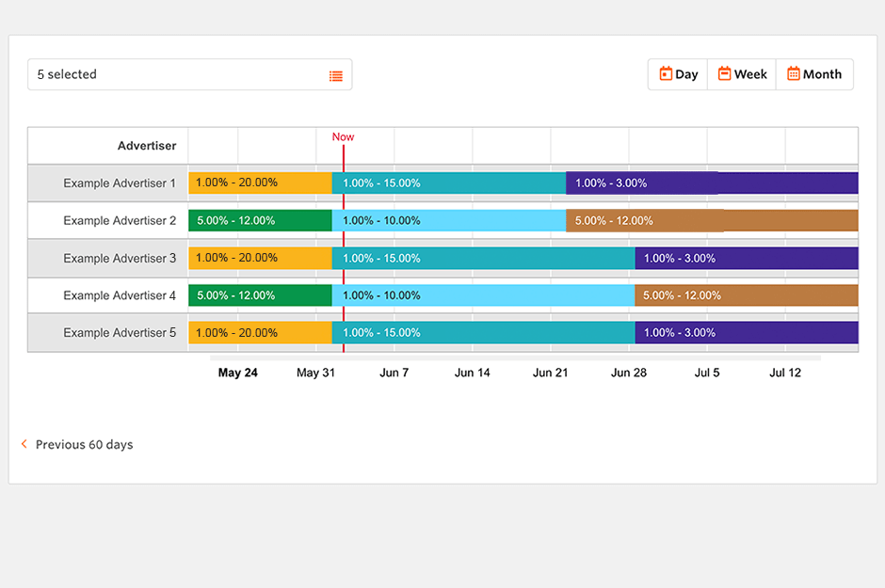Click the orange left chevron icon
Viewport: 885px width, 588px height.
[24, 444]
